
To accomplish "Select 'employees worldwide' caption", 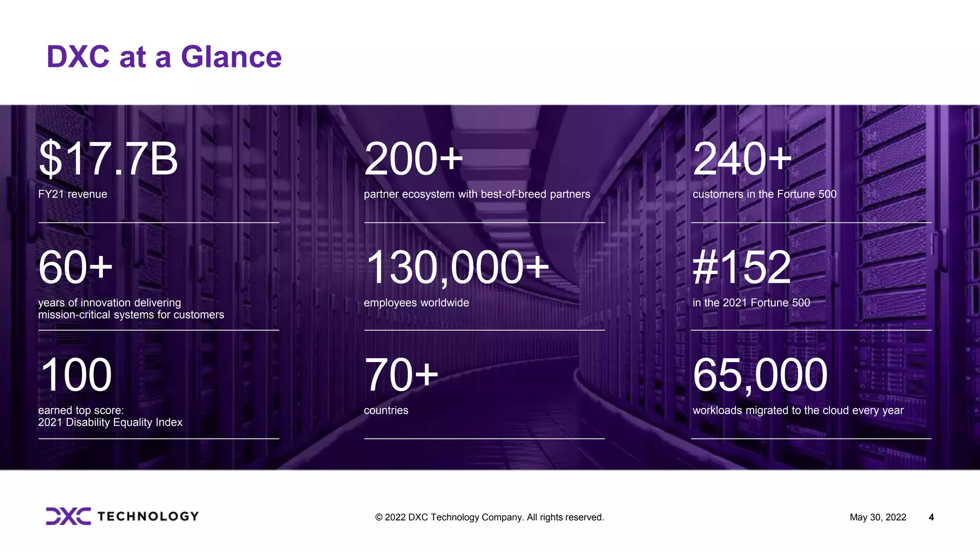I will 416,303.
